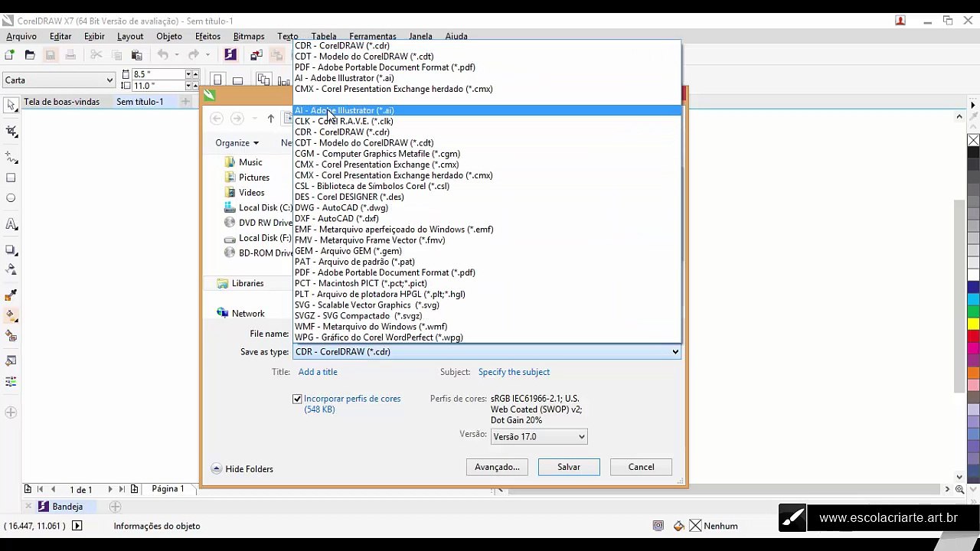Screen dimensions: 980x551
Task: Select the Transparency tool
Action: tap(11, 269)
